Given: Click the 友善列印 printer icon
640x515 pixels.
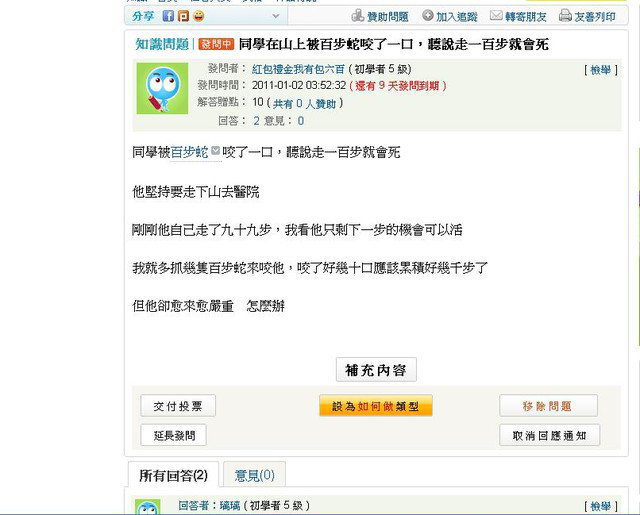Looking at the screenshot, I should click(x=565, y=16).
